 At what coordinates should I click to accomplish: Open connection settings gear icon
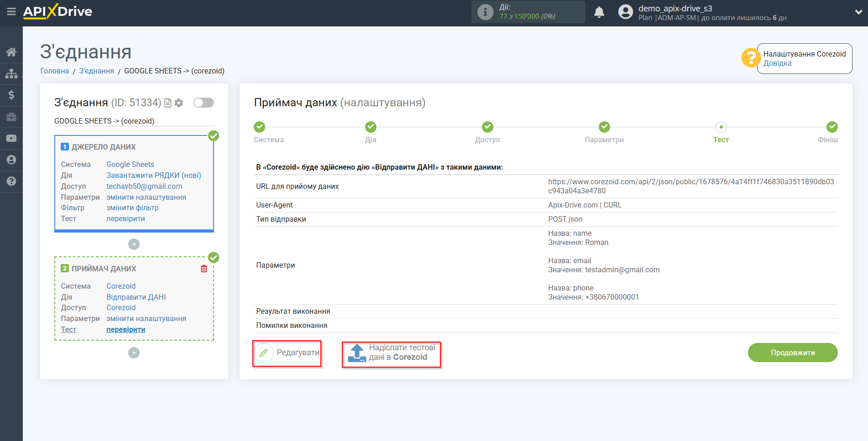[179, 103]
